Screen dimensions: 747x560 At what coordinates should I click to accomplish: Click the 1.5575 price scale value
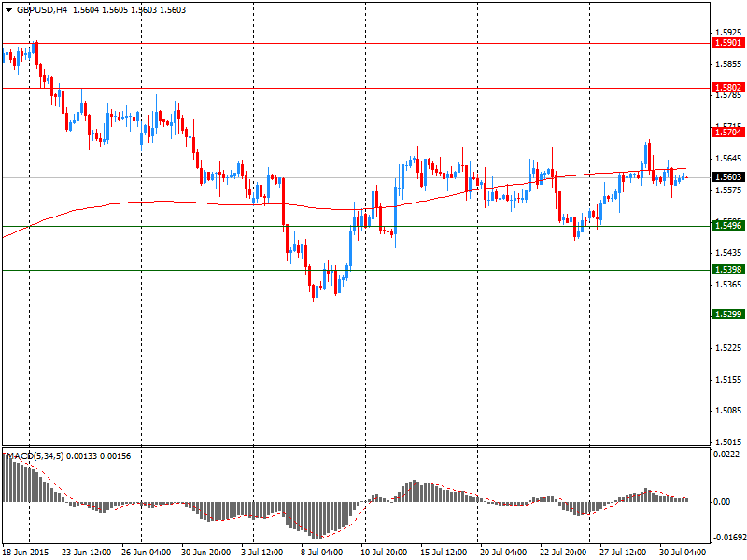pos(729,190)
